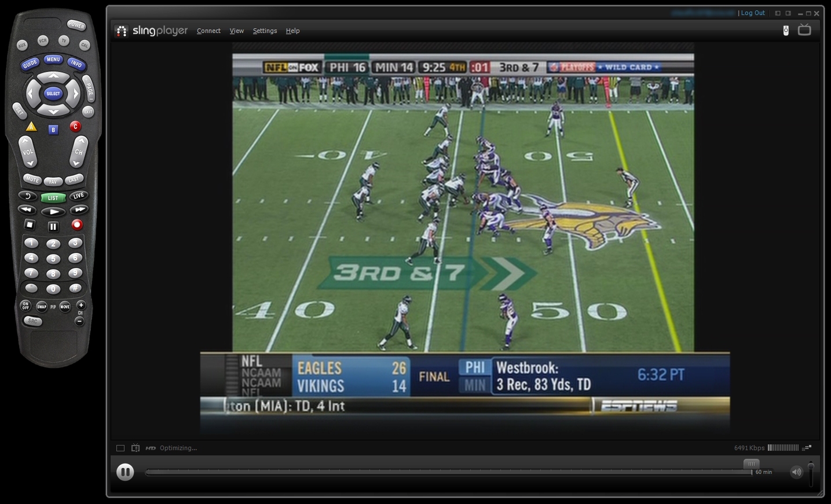Open the GUIDE from the remote
The image size is (831, 504).
[x=30, y=64]
